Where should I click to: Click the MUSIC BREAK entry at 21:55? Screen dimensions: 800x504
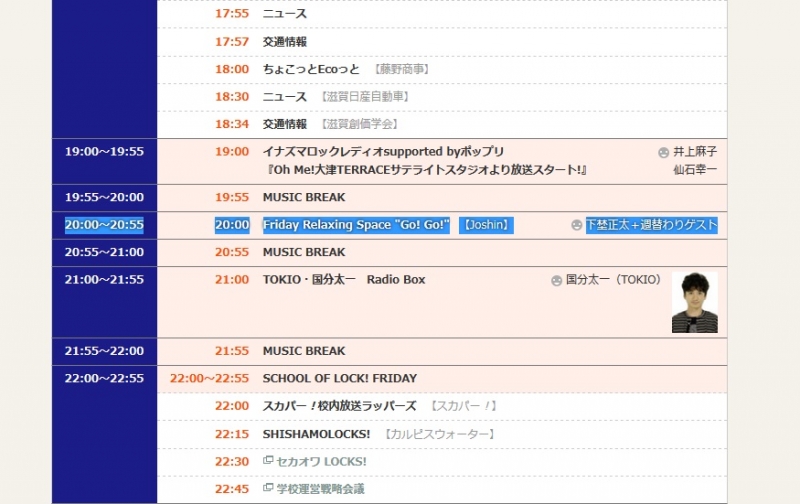pyautogui.click(x=303, y=351)
